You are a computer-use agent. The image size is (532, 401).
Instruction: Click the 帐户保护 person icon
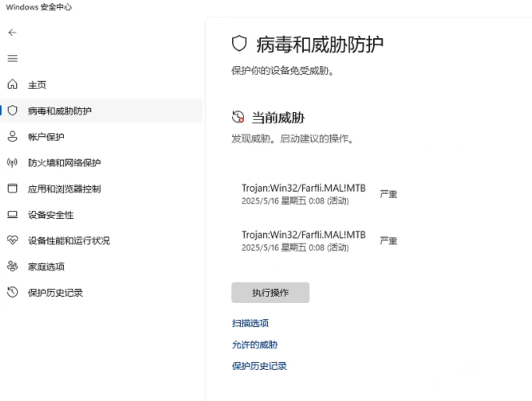[12, 137]
